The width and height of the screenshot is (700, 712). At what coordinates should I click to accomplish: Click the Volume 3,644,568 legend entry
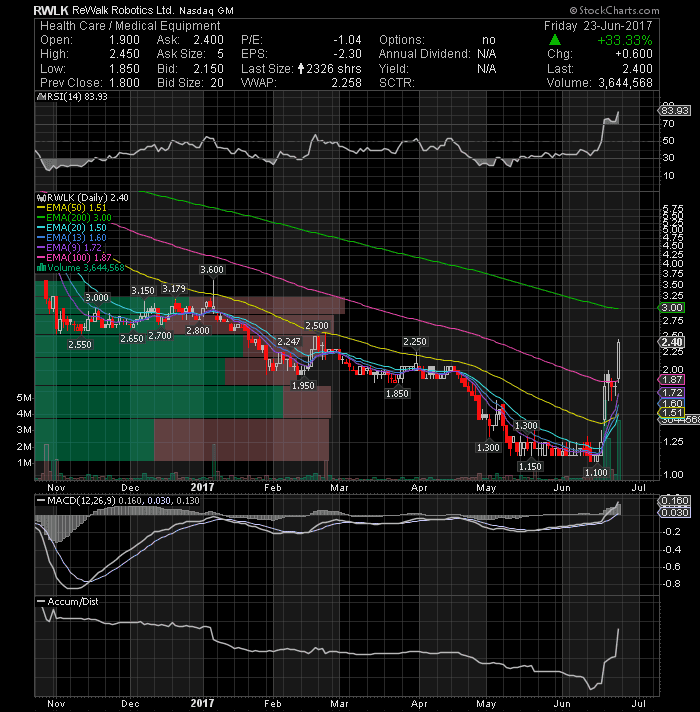click(x=81, y=267)
